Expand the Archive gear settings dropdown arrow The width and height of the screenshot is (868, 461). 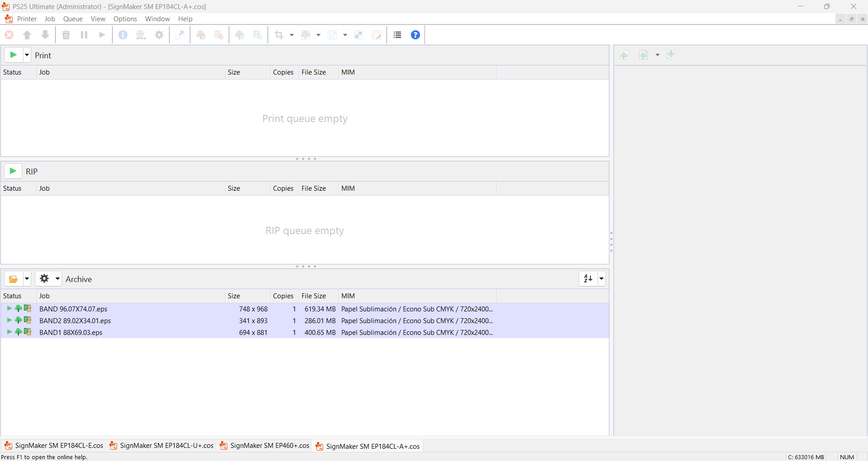(57, 279)
